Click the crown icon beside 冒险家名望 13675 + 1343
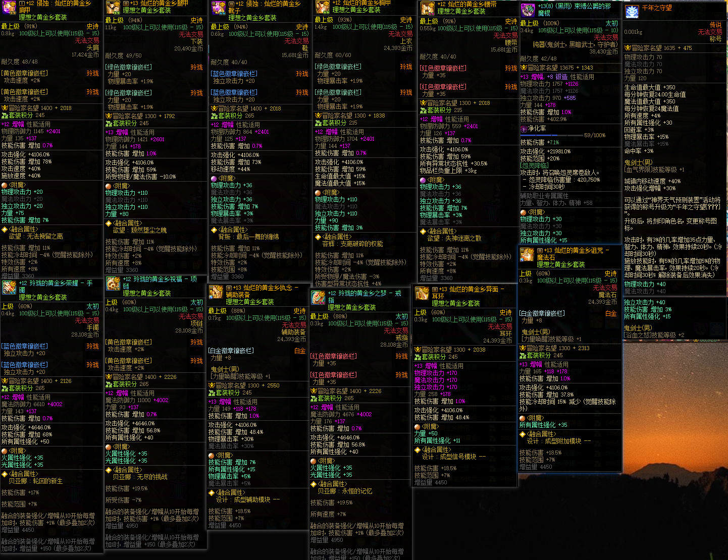 click(524, 68)
